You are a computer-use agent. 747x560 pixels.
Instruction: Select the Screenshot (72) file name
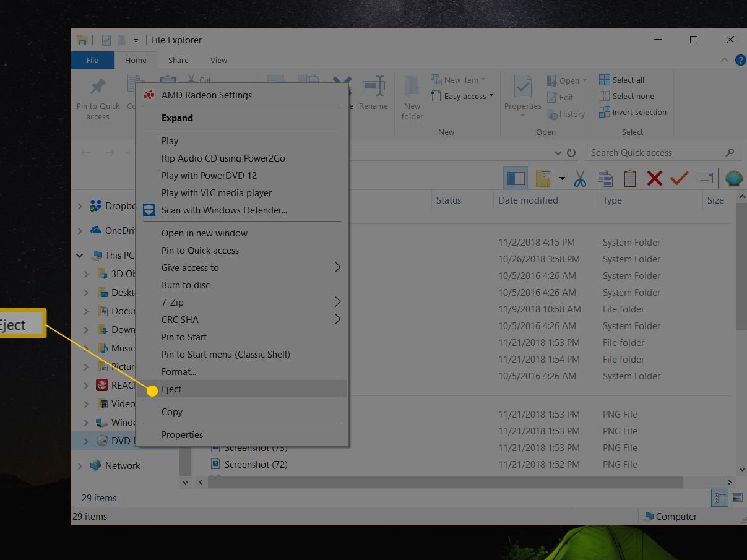(x=256, y=464)
